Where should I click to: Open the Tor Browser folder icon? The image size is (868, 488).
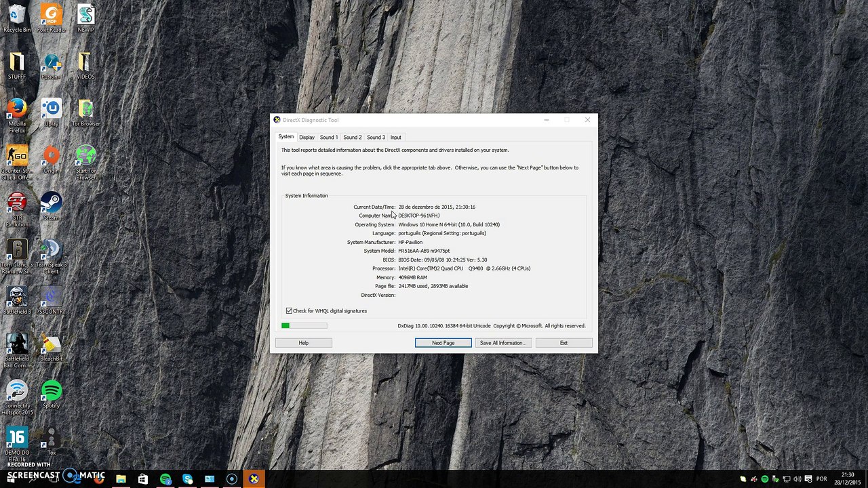[x=85, y=113]
